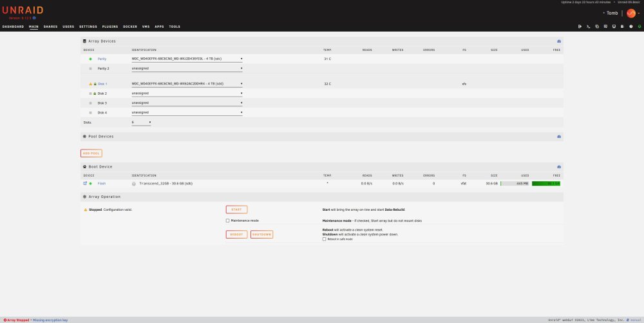
Task: Click the Pool Devices section icon on the right
Action: [x=558, y=137]
